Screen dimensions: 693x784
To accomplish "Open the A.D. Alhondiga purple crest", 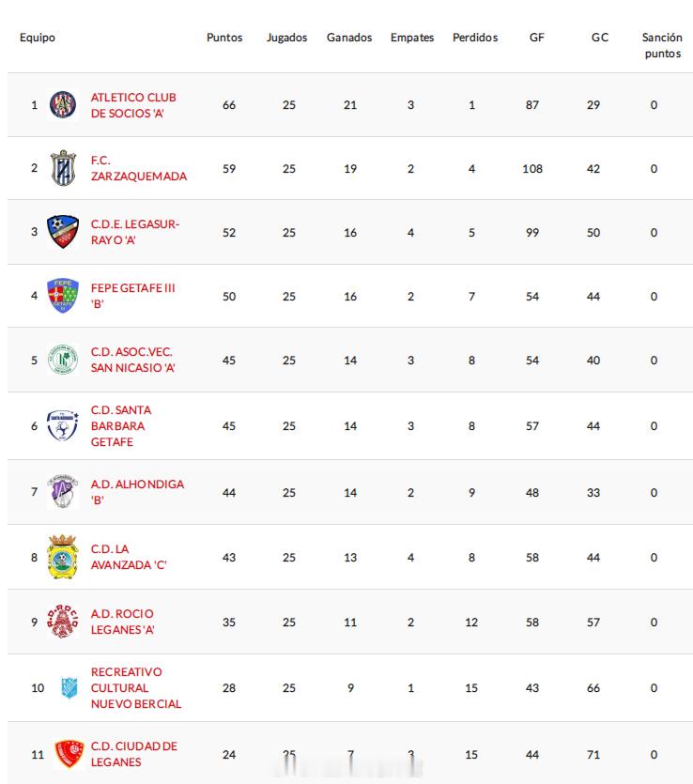I will pos(63,492).
